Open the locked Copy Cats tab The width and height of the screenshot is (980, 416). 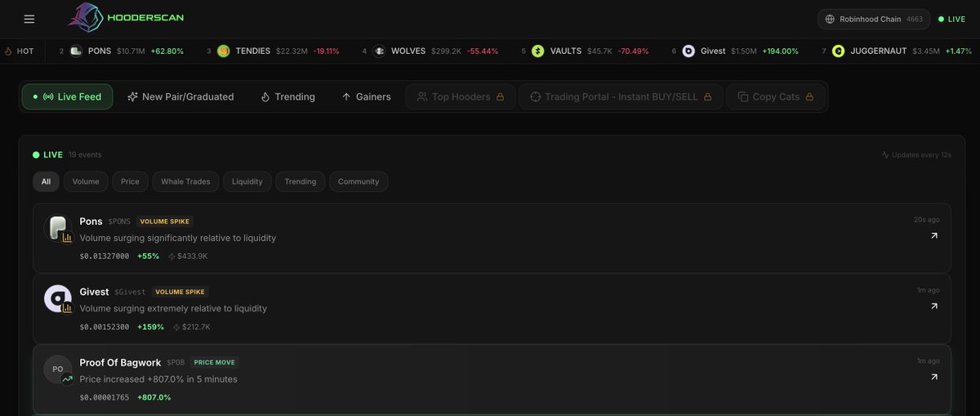(775, 96)
